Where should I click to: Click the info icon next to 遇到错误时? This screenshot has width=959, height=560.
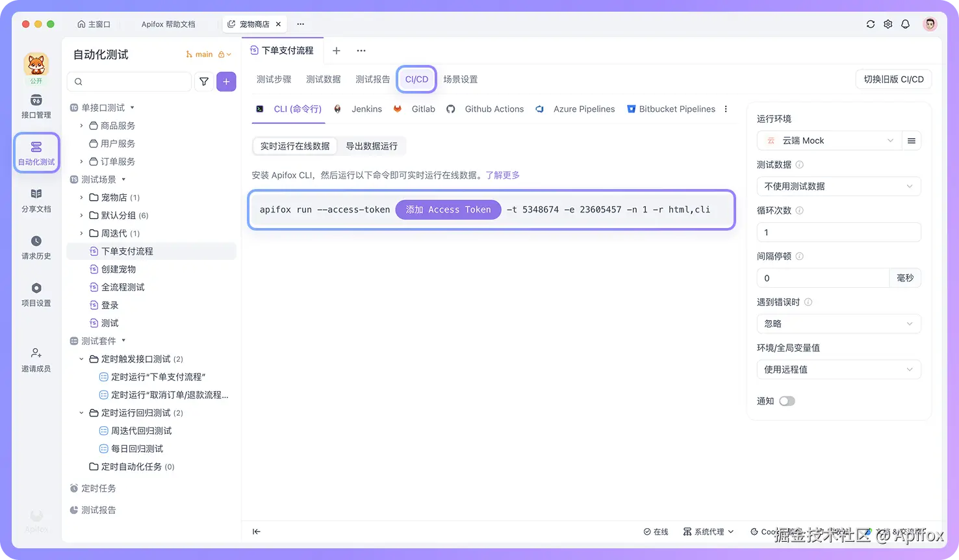(x=808, y=302)
